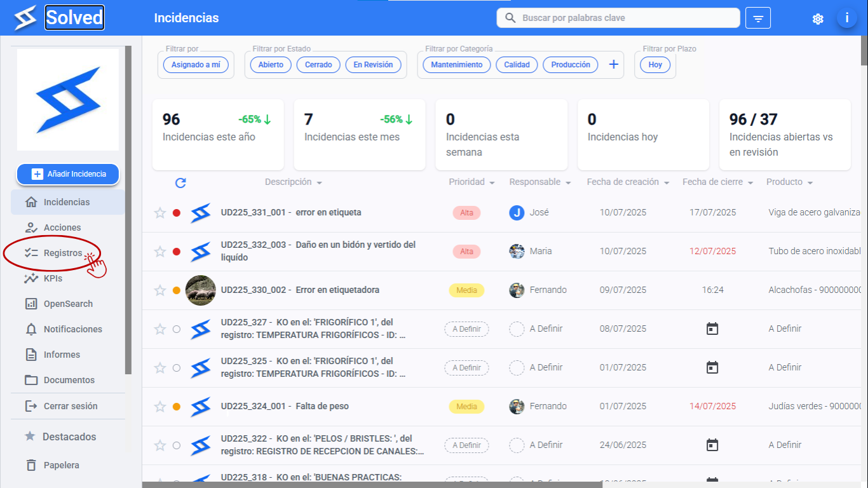
Task: Open calendar icon for UD225_327 close date
Action: click(712, 329)
